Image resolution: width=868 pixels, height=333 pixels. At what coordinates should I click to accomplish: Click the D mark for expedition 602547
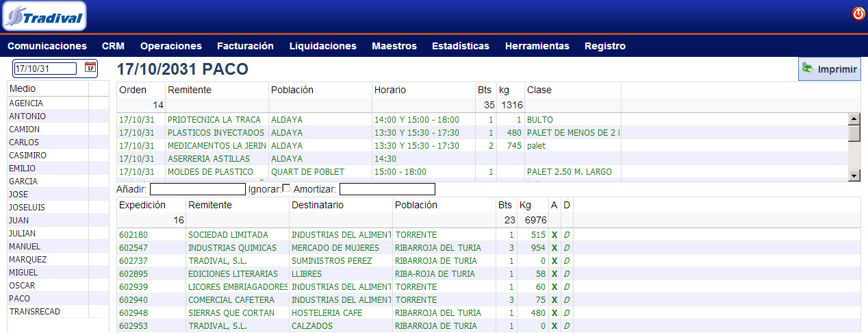point(566,248)
